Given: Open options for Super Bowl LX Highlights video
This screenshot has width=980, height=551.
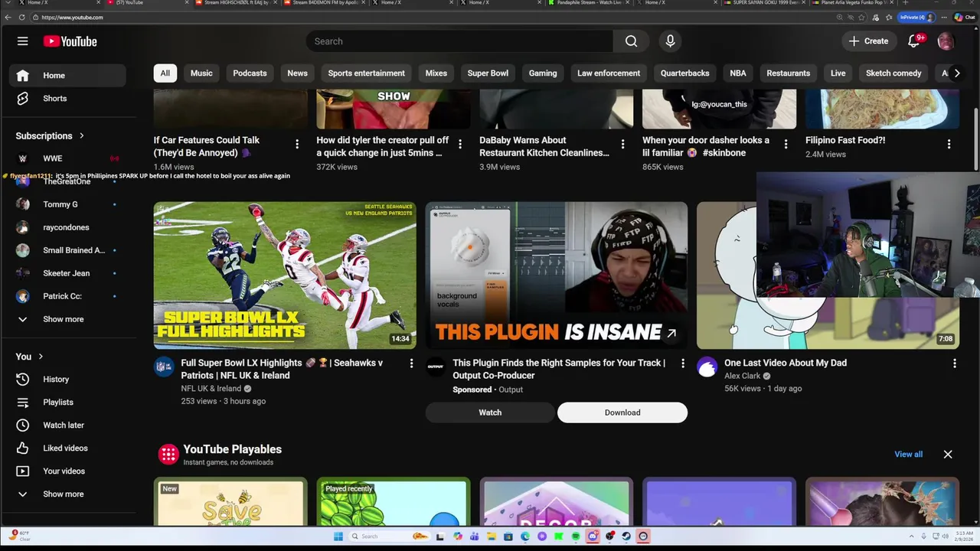Looking at the screenshot, I should pos(411,364).
